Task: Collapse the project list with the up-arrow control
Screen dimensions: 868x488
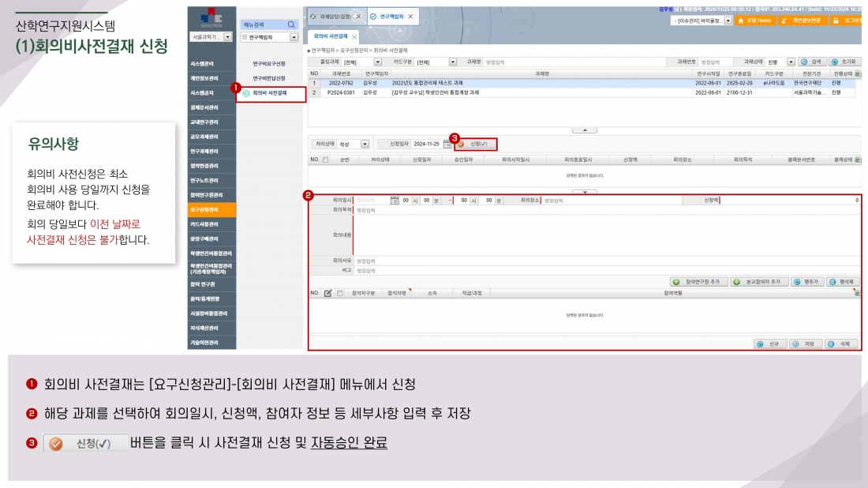Action: tap(585, 129)
